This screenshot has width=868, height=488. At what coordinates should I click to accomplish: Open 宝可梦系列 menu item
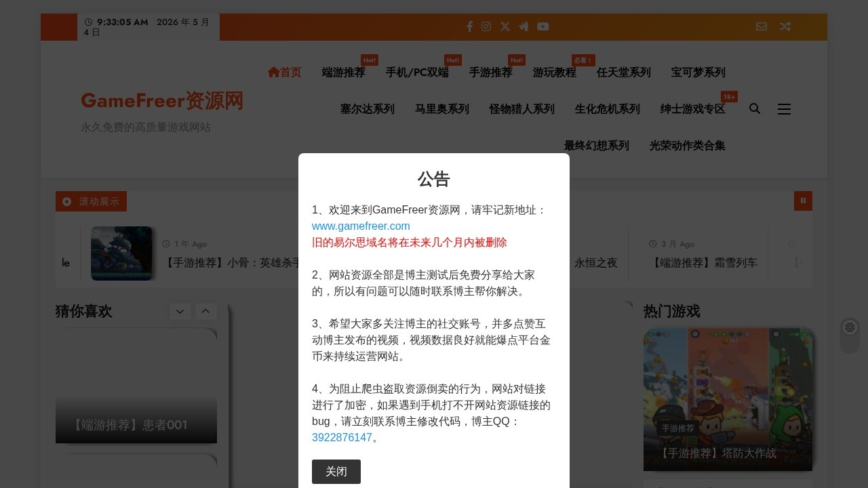coord(698,73)
